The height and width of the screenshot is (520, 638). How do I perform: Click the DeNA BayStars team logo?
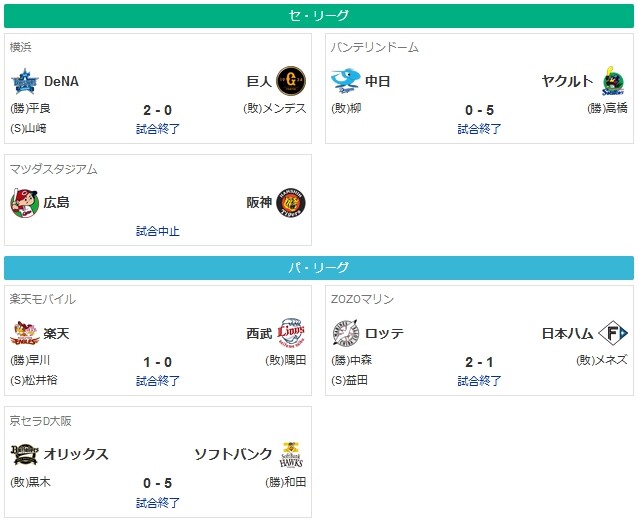[x=25, y=81]
